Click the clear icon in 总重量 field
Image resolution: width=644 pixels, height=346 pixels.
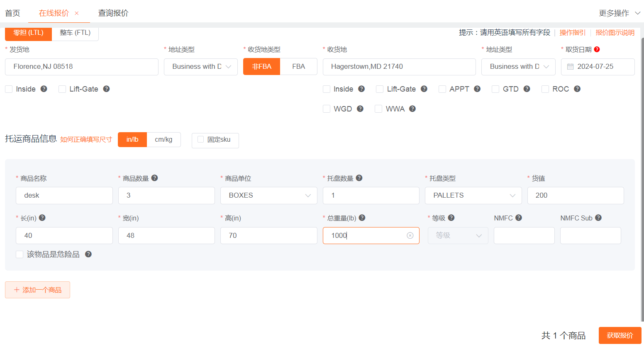click(x=410, y=235)
